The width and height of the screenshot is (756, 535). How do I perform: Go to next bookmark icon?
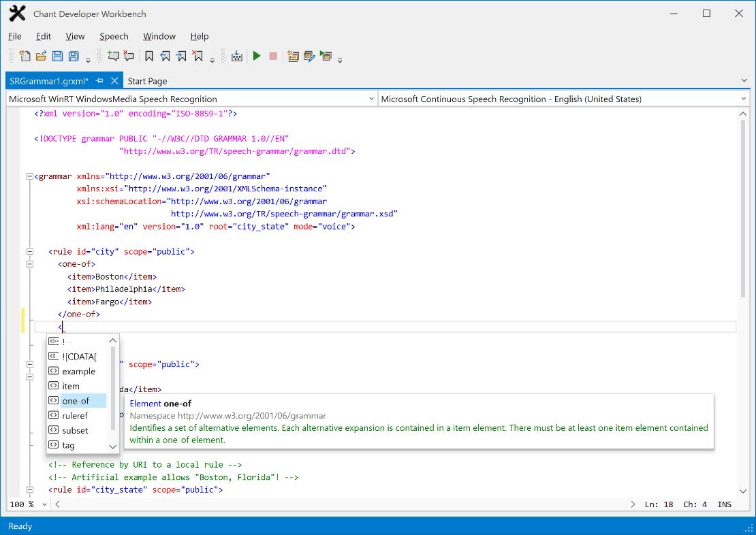click(181, 56)
